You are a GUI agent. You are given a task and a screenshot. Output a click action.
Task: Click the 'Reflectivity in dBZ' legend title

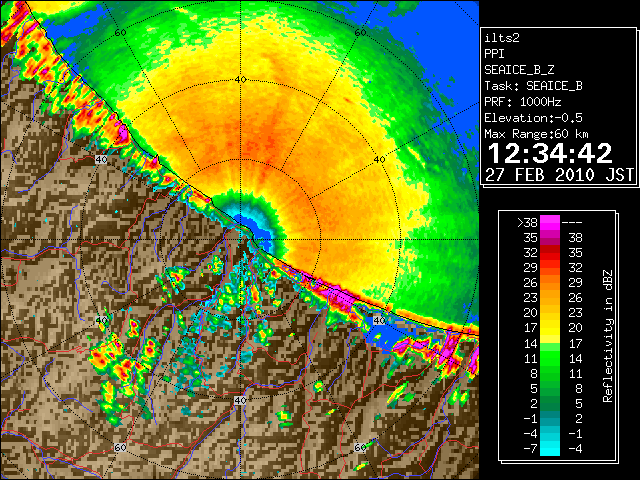coord(608,336)
